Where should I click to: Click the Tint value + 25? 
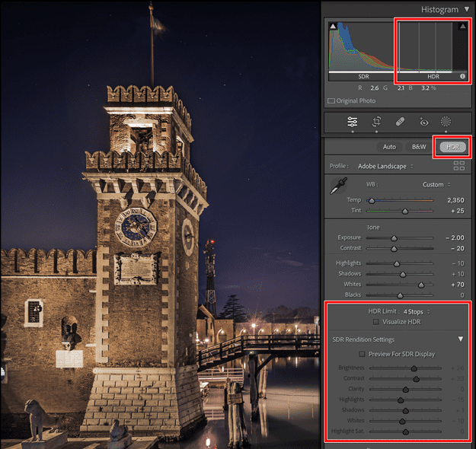[x=458, y=211]
